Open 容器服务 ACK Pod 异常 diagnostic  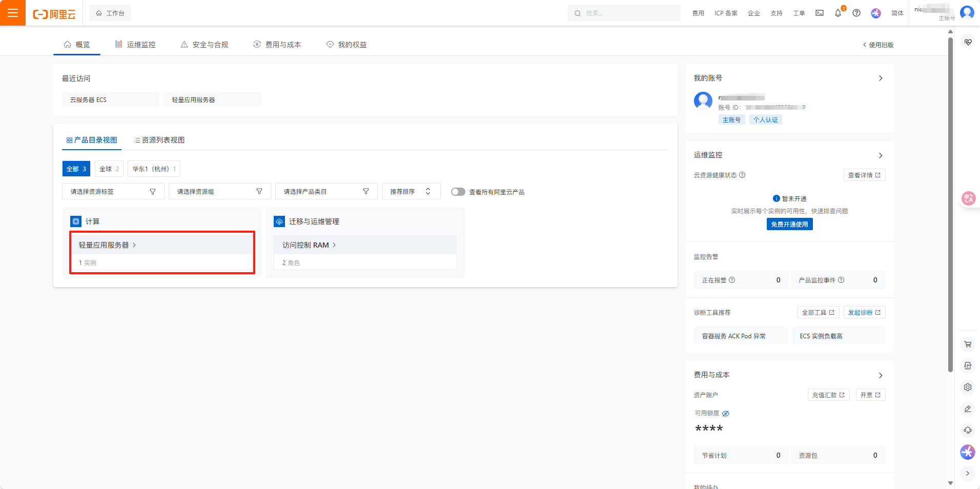click(741, 336)
